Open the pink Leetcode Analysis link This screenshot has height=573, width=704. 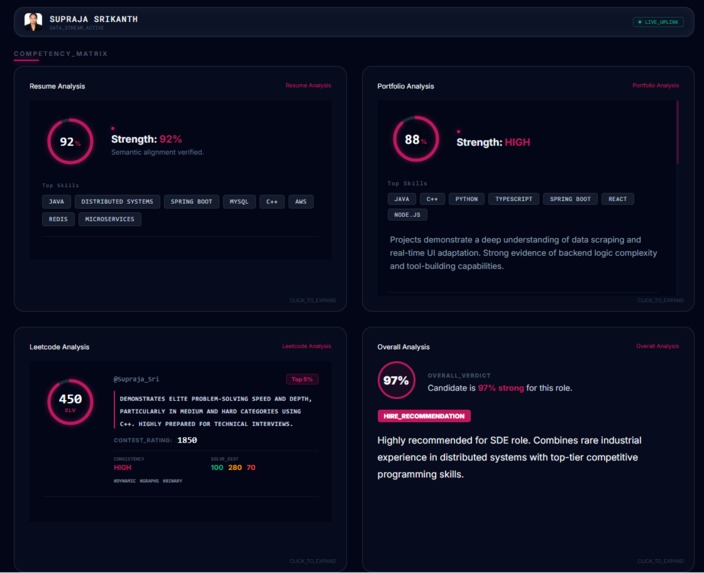(306, 346)
